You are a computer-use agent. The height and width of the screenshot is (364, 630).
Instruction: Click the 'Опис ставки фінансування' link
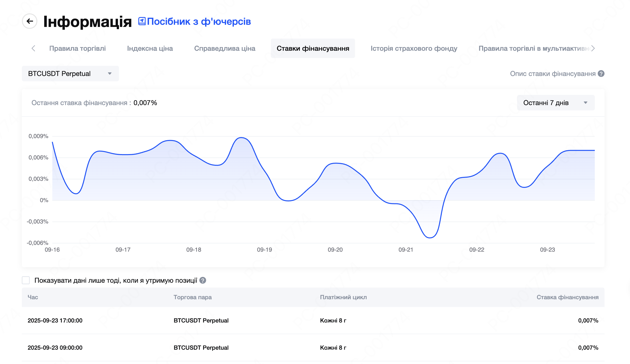553,74
